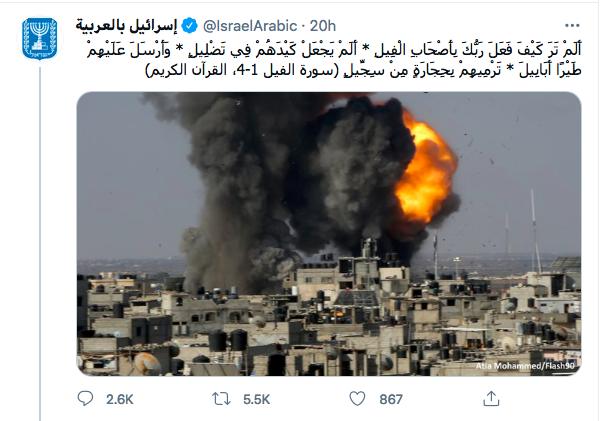This screenshot has height=421, width=600.
Task: Click the orange fireball in the photo
Action: [425, 168]
